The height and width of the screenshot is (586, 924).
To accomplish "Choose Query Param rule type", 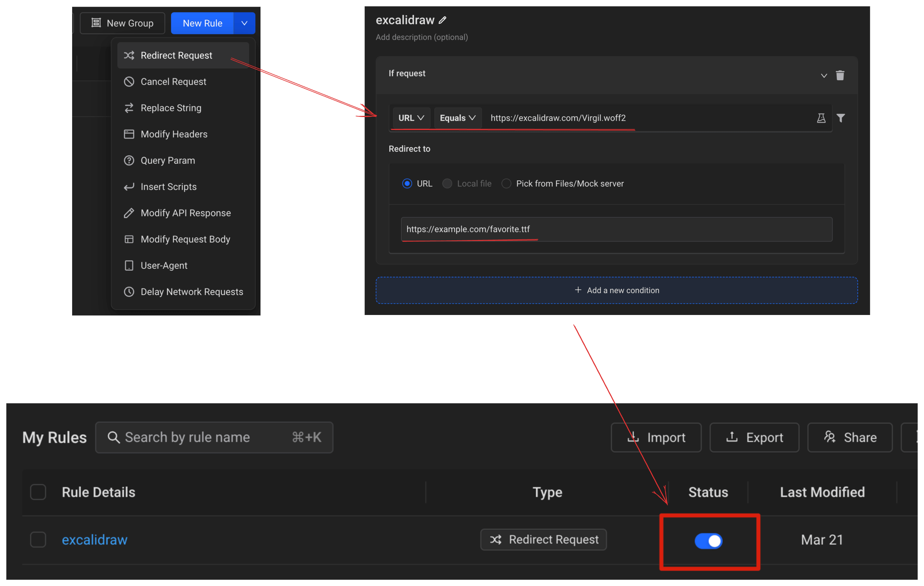I will click(x=184, y=160).
